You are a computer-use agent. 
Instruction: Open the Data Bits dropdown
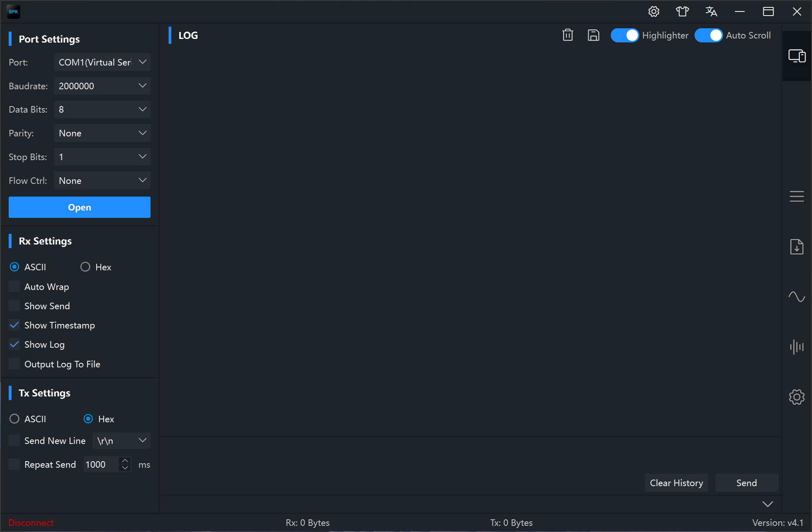tap(102, 109)
